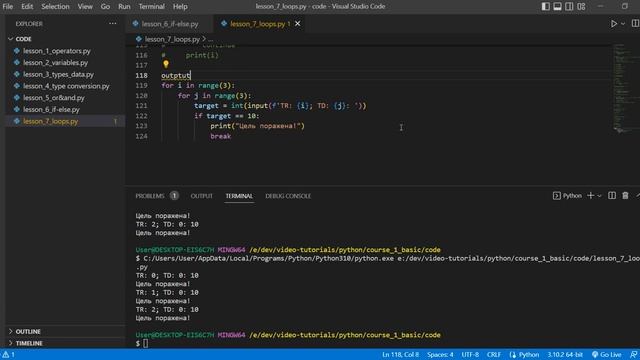This screenshot has height=360, width=640.
Task: Change line endings via CRLF
Action: point(493,355)
